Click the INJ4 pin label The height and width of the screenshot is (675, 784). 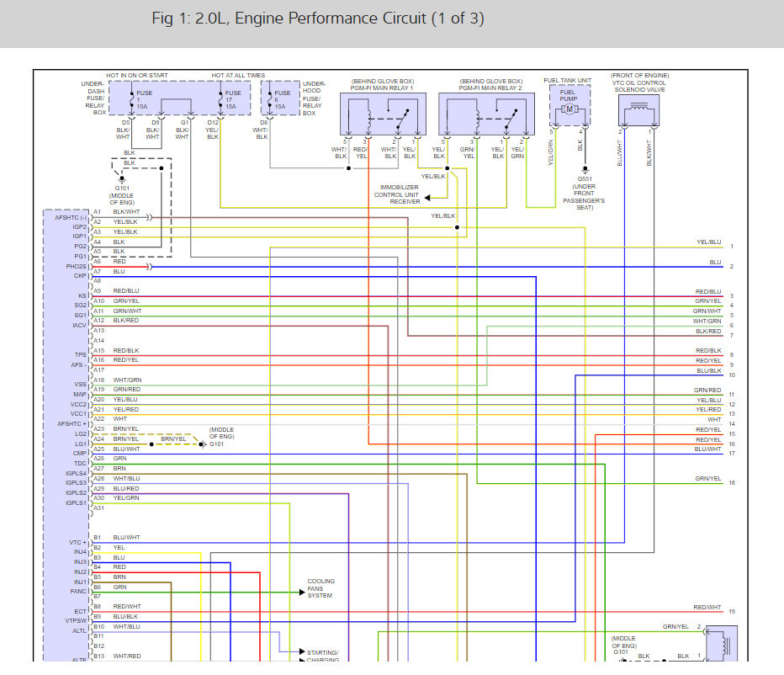[80, 552]
